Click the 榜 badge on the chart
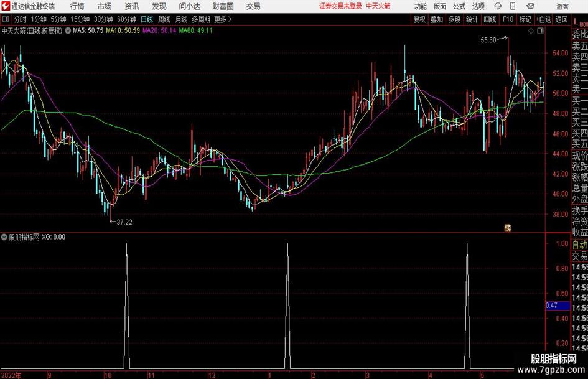 (x=508, y=227)
